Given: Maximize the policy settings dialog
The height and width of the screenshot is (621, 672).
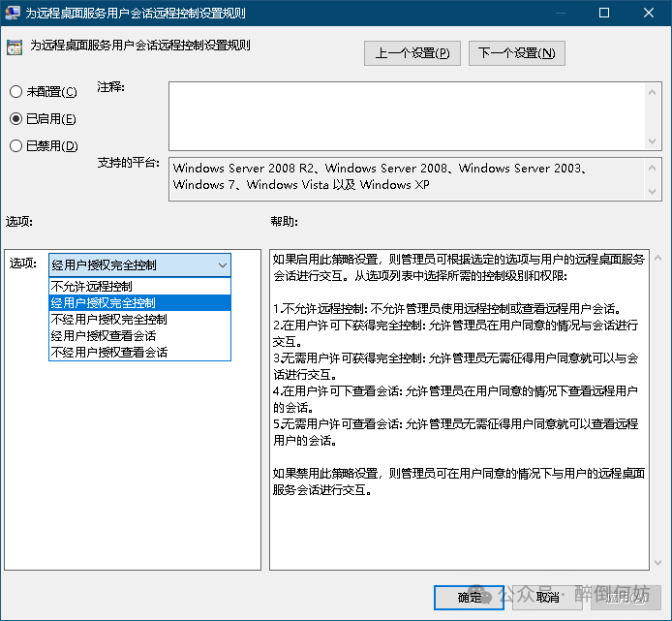Looking at the screenshot, I should [604, 14].
